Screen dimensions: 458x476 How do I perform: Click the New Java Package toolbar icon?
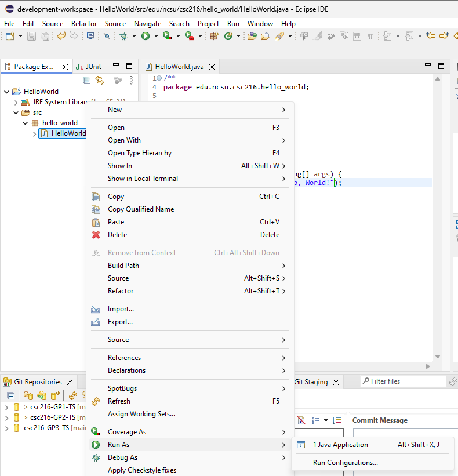[215, 36]
